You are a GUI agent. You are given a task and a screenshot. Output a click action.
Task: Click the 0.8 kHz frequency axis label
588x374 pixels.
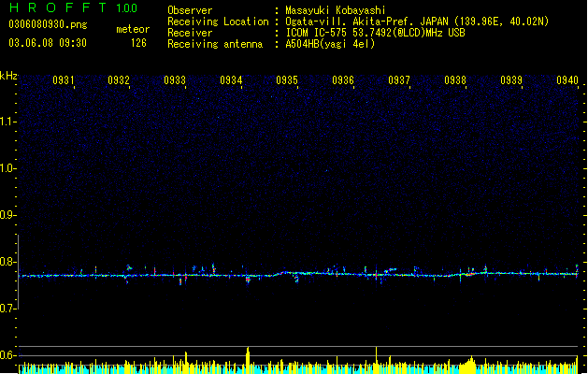7,262
